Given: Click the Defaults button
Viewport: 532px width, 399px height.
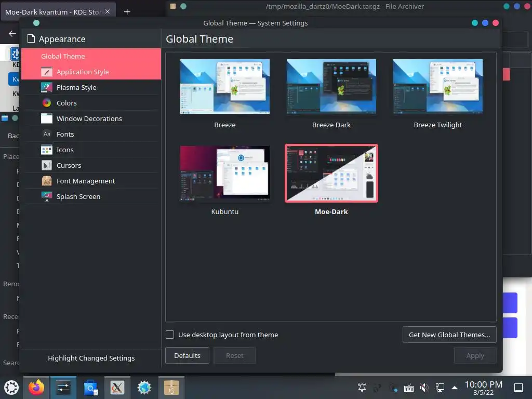Looking at the screenshot, I should (x=187, y=355).
